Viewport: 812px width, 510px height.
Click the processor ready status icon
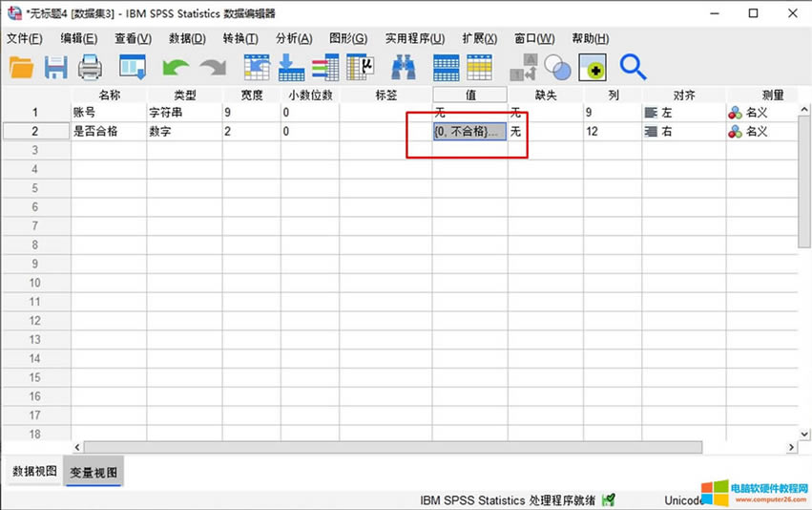tap(609, 500)
